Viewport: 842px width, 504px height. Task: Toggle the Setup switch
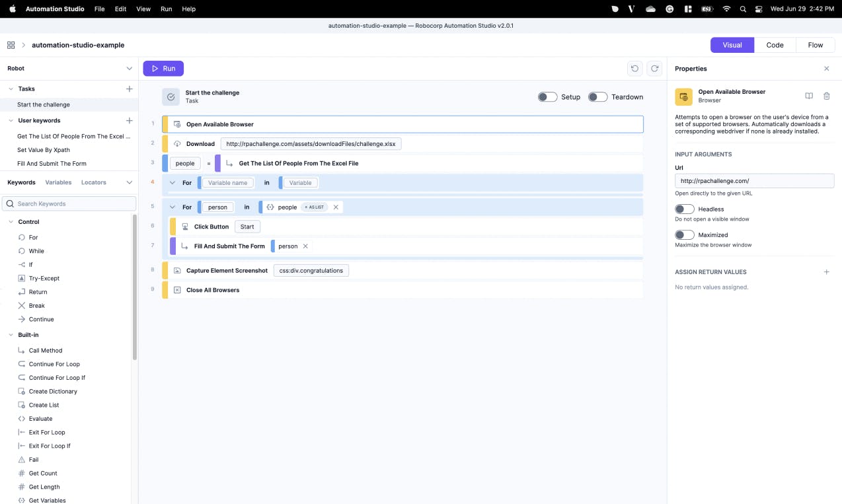[x=547, y=97]
